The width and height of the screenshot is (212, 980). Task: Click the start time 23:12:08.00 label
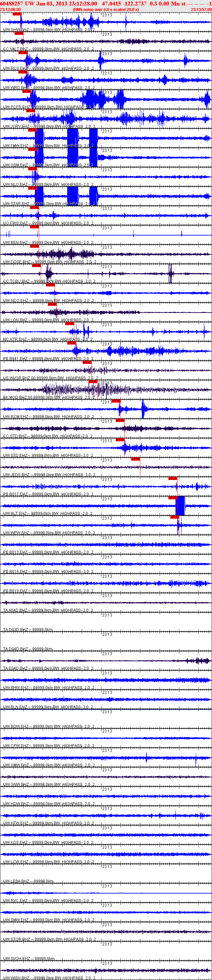(10, 9)
